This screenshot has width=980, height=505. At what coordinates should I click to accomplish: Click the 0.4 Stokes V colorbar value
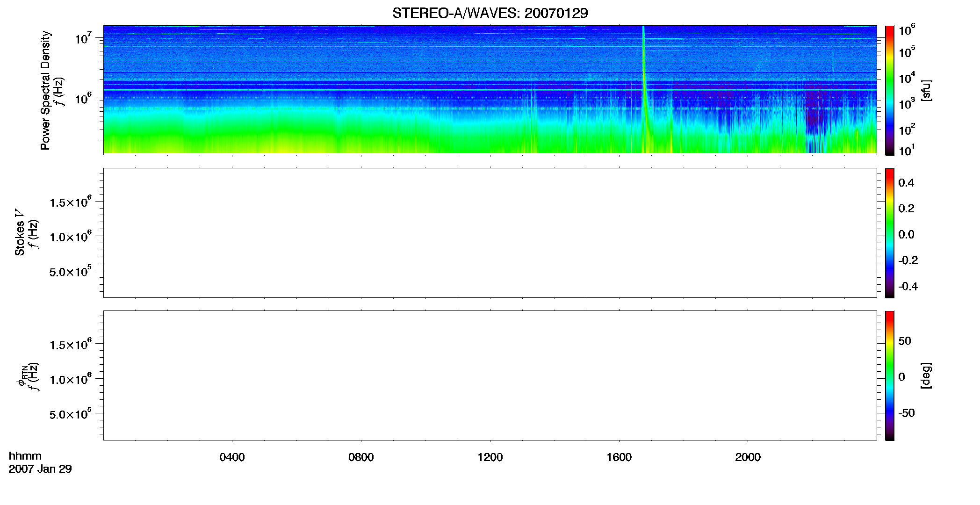906,183
